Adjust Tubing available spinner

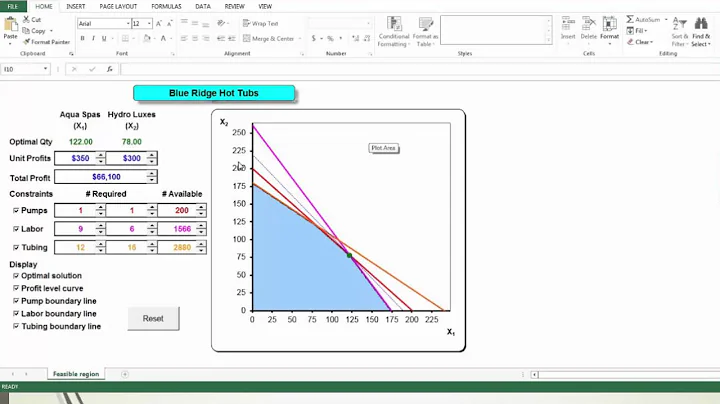(x=201, y=247)
